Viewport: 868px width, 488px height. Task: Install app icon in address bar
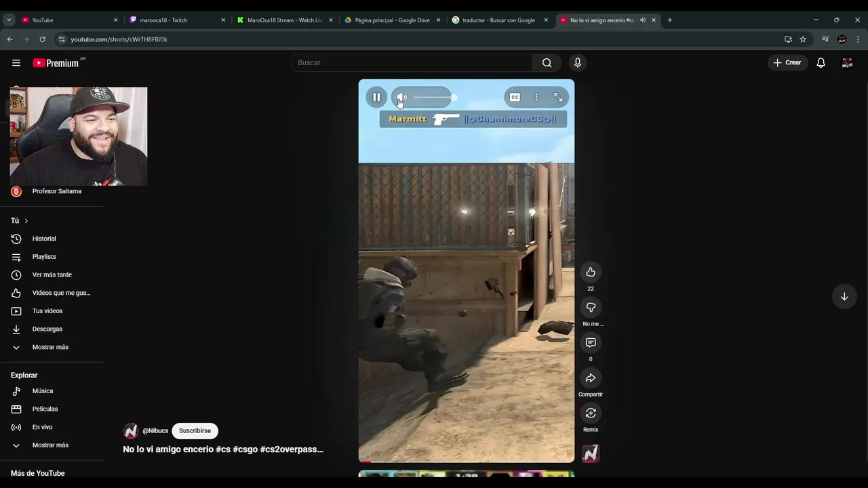[x=788, y=39]
